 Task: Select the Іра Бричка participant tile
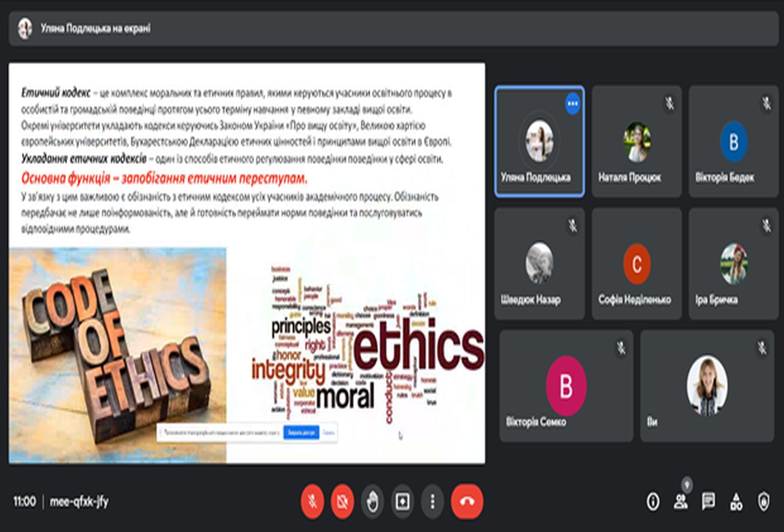pyautogui.click(x=734, y=264)
